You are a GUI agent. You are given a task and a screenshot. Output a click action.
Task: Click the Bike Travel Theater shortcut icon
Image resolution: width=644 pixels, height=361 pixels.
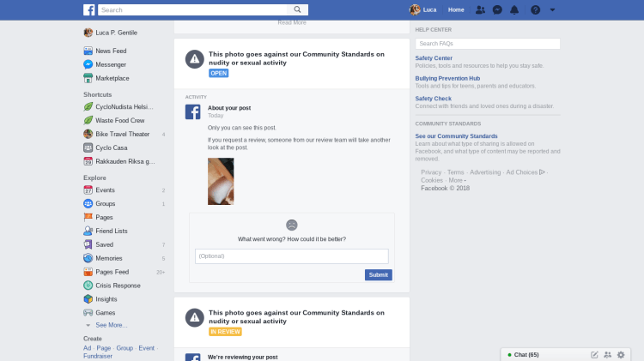pyautogui.click(x=88, y=134)
